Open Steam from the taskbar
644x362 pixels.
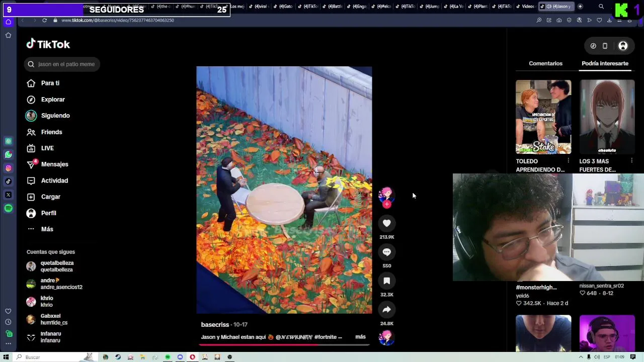(118, 357)
